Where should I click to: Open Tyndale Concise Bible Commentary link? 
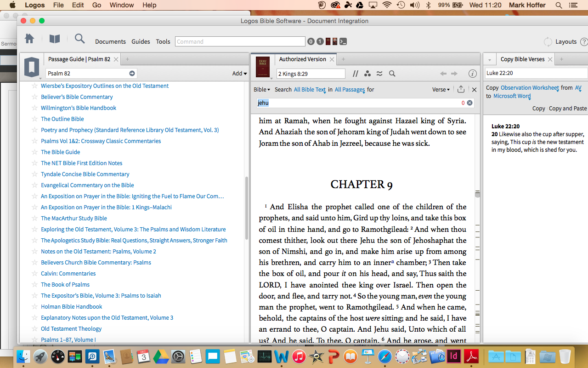click(x=85, y=174)
